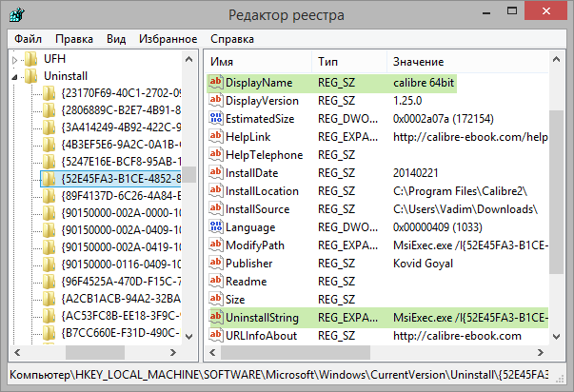Select the {4B3EF5E6-9A2C-0A1B registry key

point(121,145)
